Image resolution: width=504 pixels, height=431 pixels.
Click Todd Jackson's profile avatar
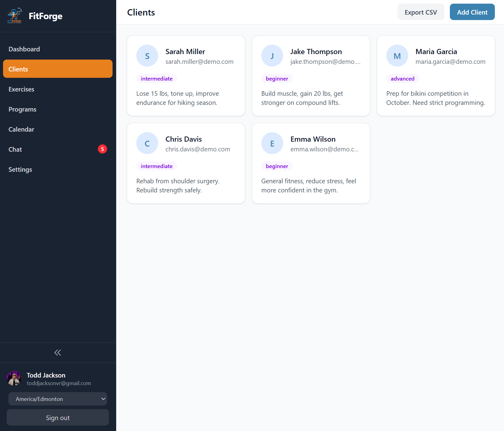(14, 378)
